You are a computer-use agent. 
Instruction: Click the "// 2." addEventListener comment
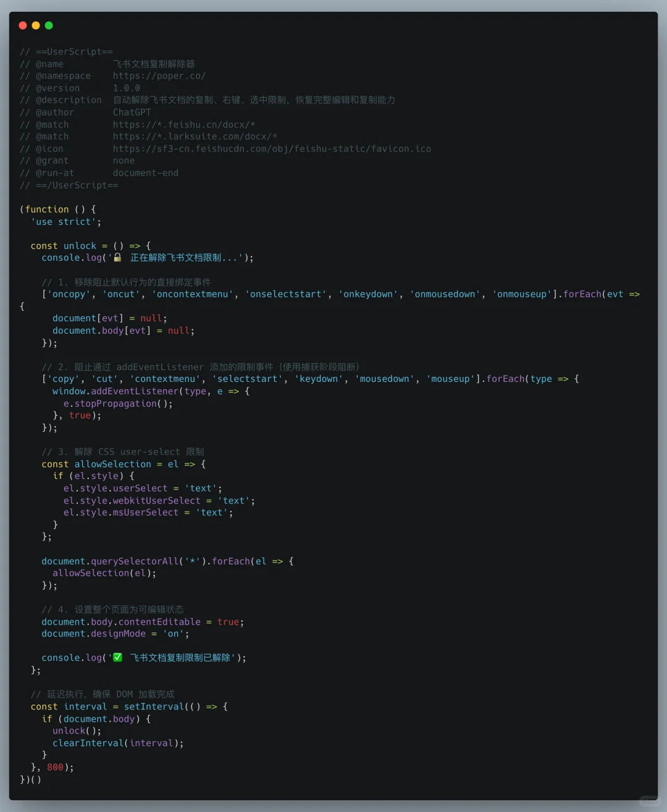[x=201, y=367]
